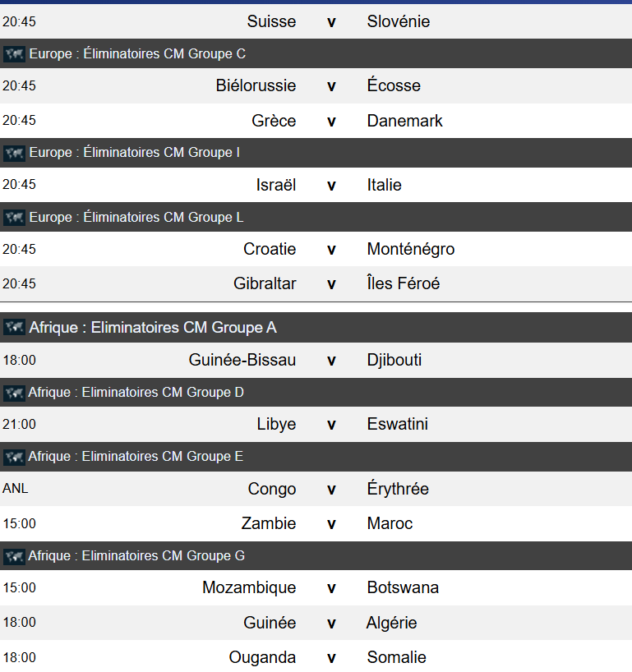632x672 pixels.
Task: Click the Ouganda team name
Action: pos(262,657)
